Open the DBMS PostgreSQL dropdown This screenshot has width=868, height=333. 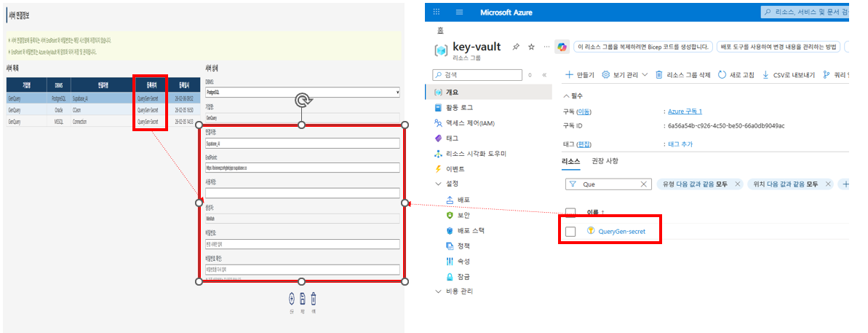(x=302, y=92)
